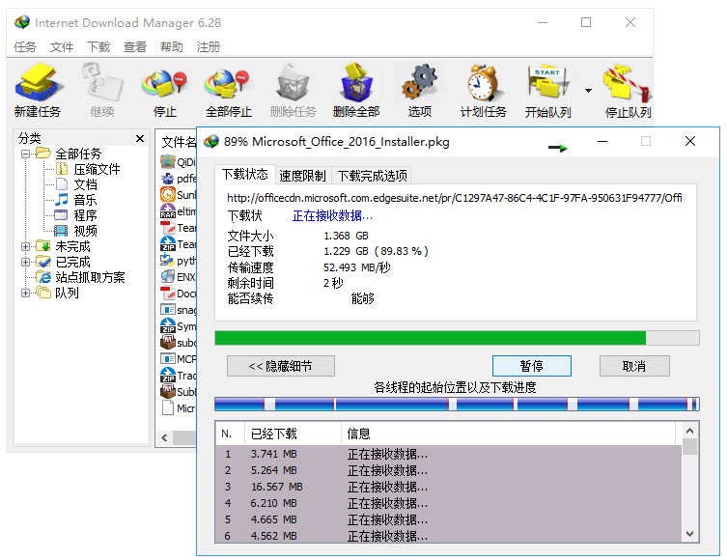This screenshot has height=560, width=728.
Task: Open the 帮助 menu
Action: point(172,47)
